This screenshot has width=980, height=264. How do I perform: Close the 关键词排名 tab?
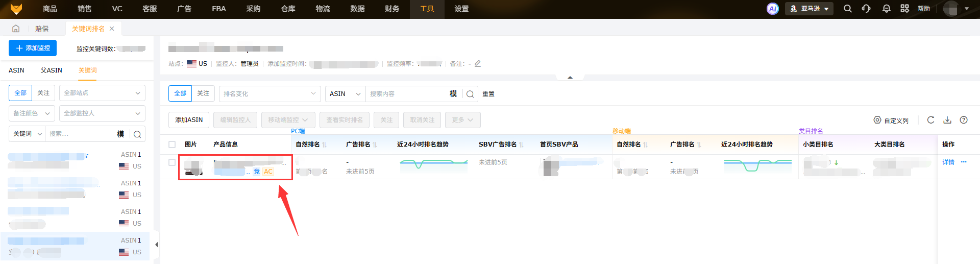[112, 29]
